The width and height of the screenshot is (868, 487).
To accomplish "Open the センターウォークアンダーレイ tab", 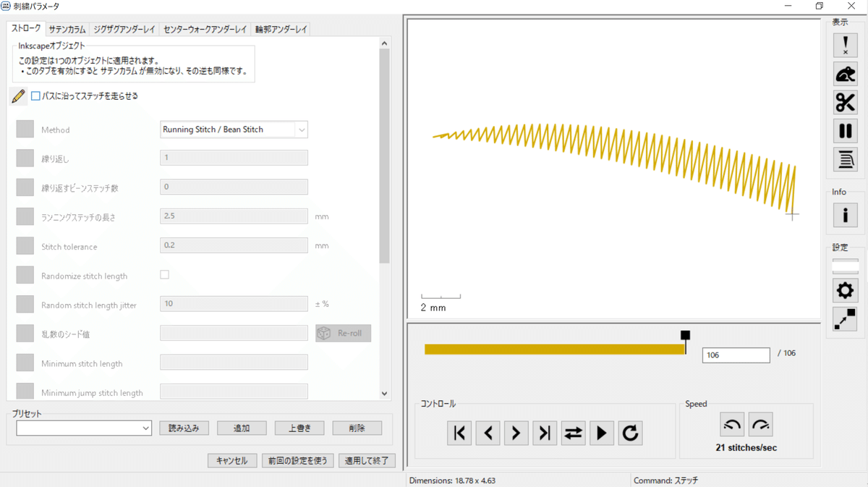I will pos(205,29).
